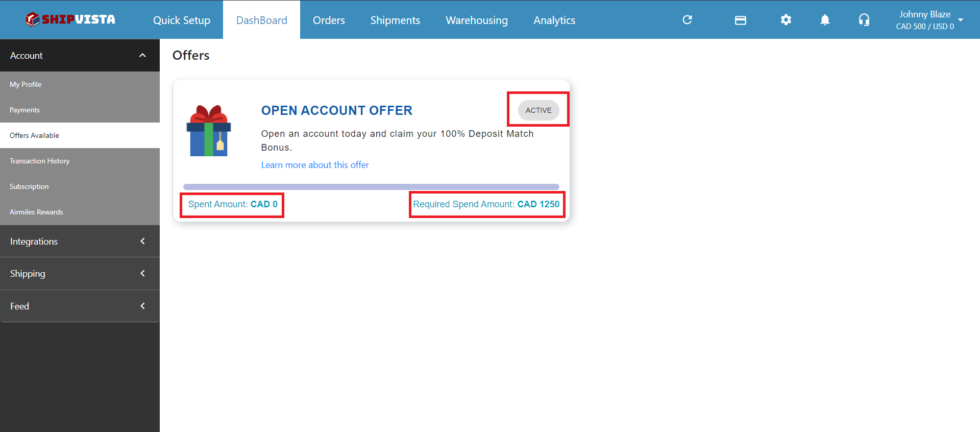The width and height of the screenshot is (980, 432).
Task: Select Offers Available in sidebar
Action: [x=80, y=135]
